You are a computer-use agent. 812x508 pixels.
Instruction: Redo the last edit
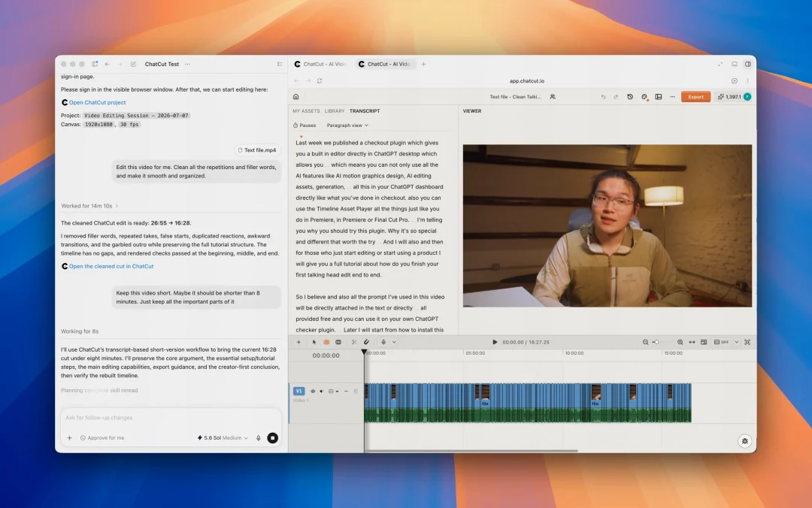(x=616, y=97)
